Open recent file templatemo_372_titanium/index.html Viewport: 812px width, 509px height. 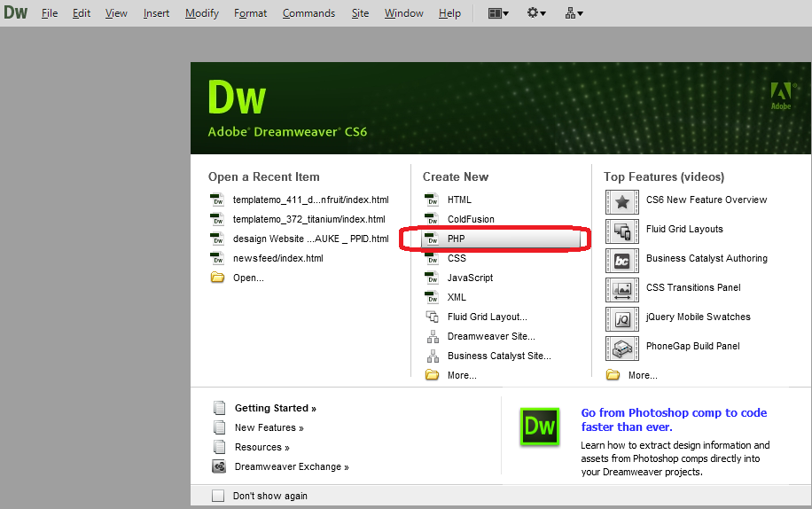click(x=309, y=219)
